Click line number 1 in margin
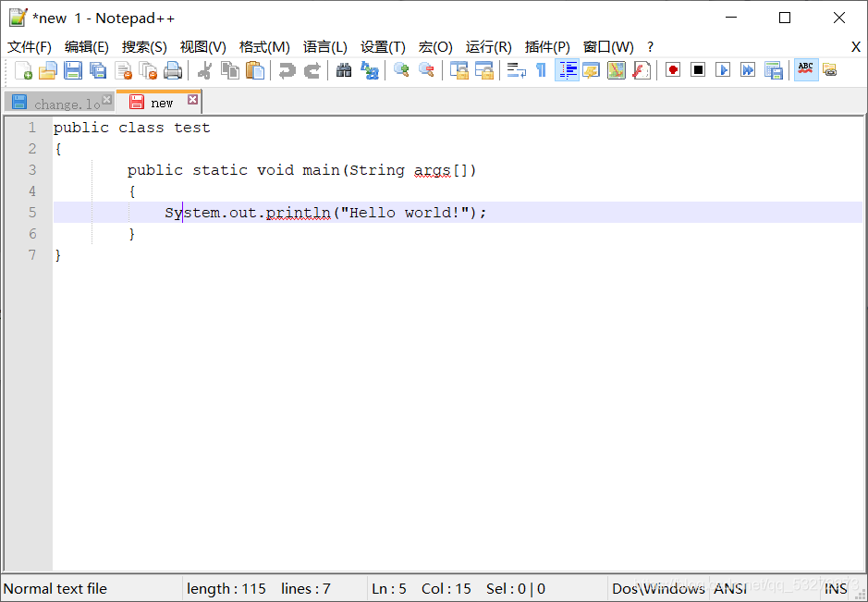868x602 pixels. [32, 128]
